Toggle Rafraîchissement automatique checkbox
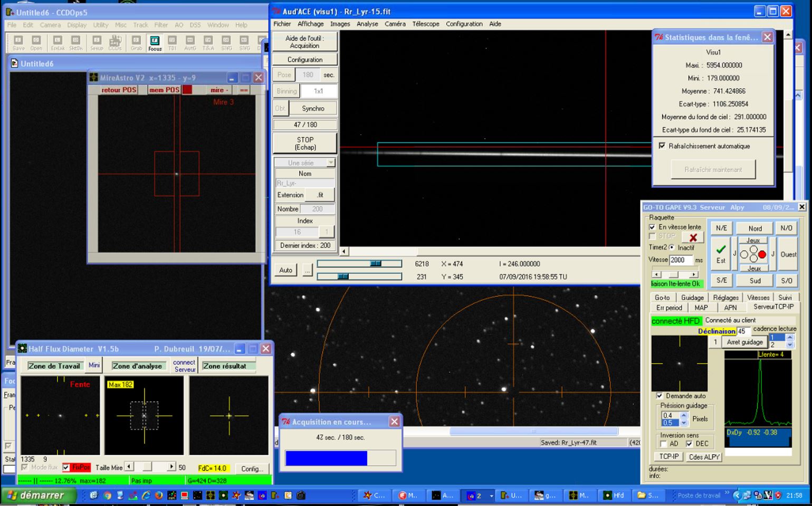This screenshot has height=506, width=812. [x=662, y=146]
